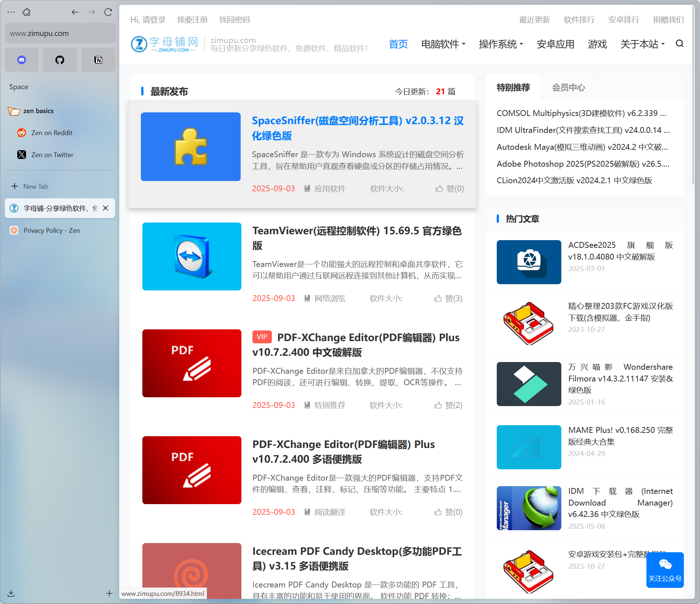Open TeamViewer thumbnail image

pyautogui.click(x=192, y=256)
